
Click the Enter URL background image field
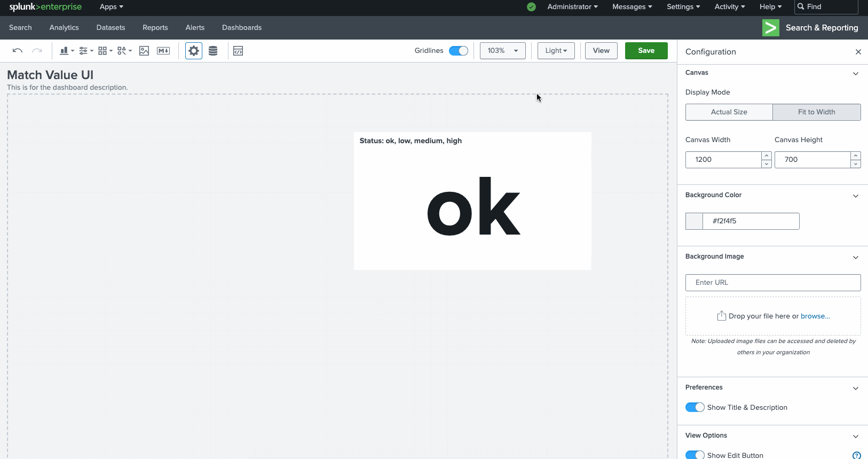[772, 283]
